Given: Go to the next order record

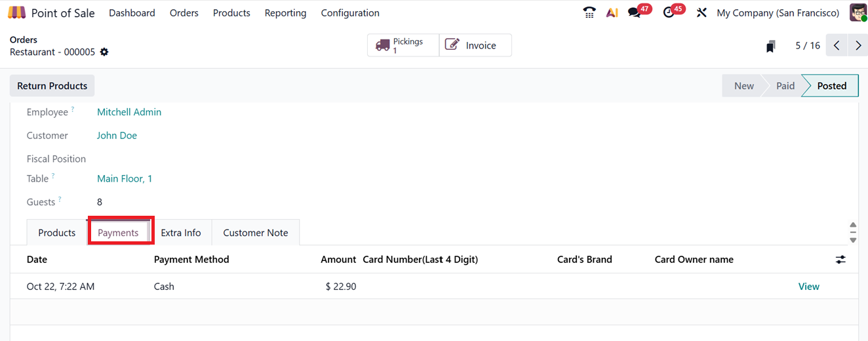Looking at the screenshot, I should coord(858,46).
